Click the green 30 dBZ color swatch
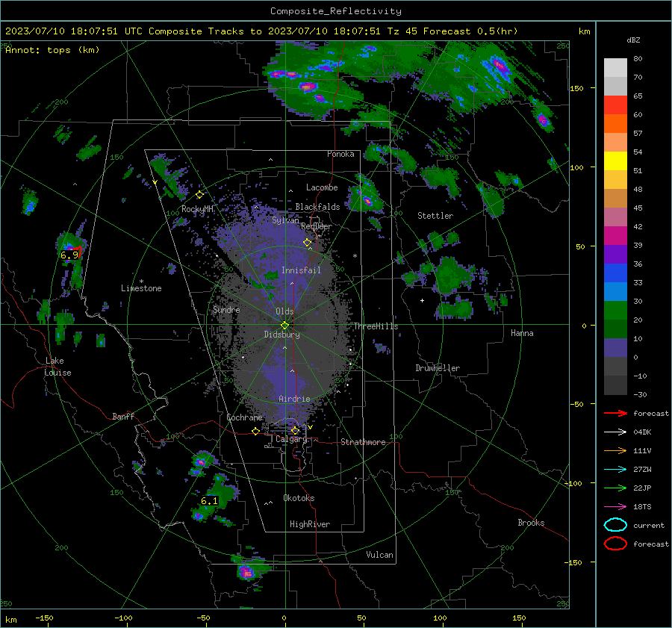 coord(615,310)
